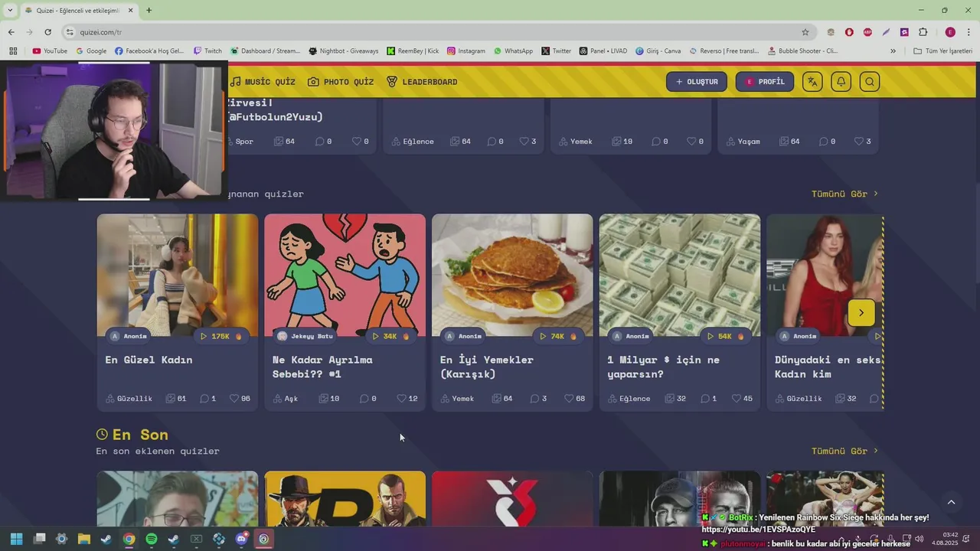Click the 1 Milyar $ için ne yaparsın title
The height and width of the screenshot is (551, 980).
point(663,367)
